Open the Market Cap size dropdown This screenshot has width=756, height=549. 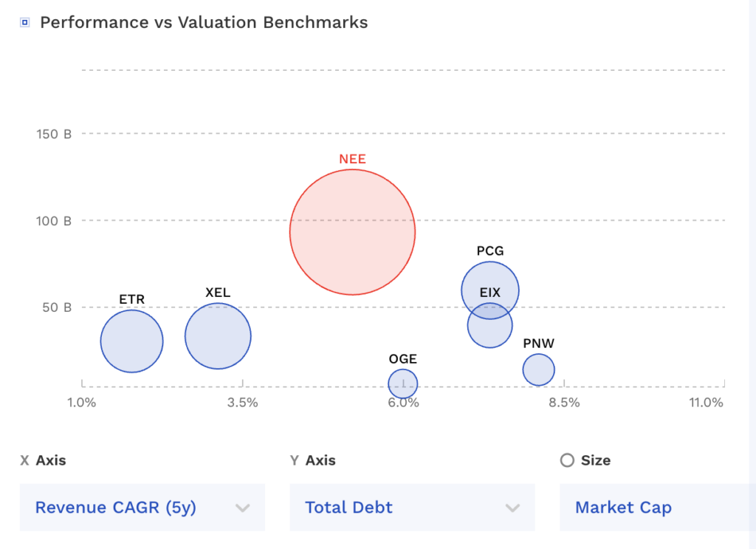pyautogui.click(x=657, y=508)
